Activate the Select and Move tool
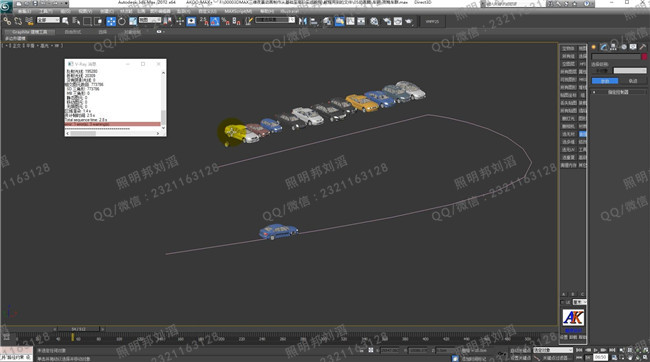 point(111,21)
